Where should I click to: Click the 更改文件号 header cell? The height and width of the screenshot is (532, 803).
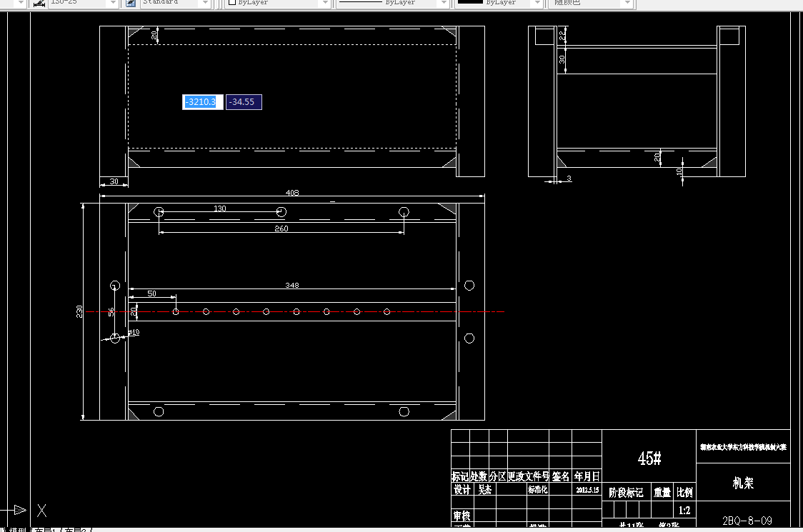point(528,476)
